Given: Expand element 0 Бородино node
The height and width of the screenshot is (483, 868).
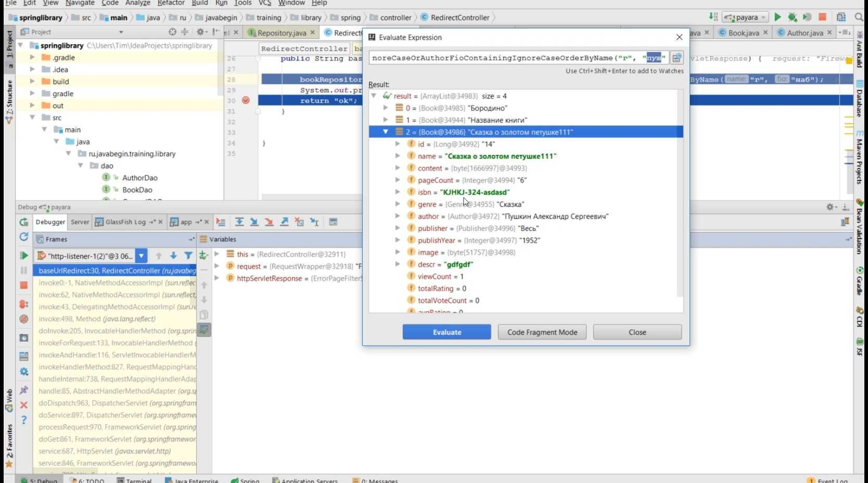Looking at the screenshot, I should (x=386, y=108).
